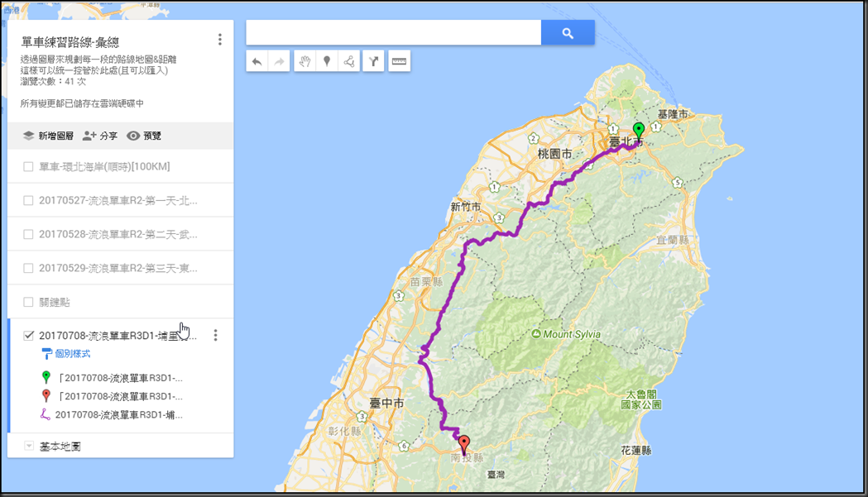868x497 pixels.
Task: Enable the 20170528 second day layer checkbox
Action: pos(28,234)
